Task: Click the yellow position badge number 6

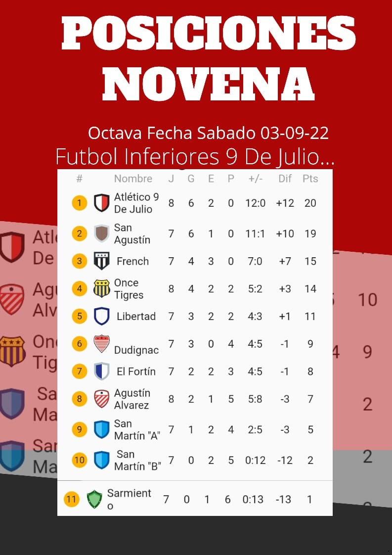Action: [x=79, y=344]
